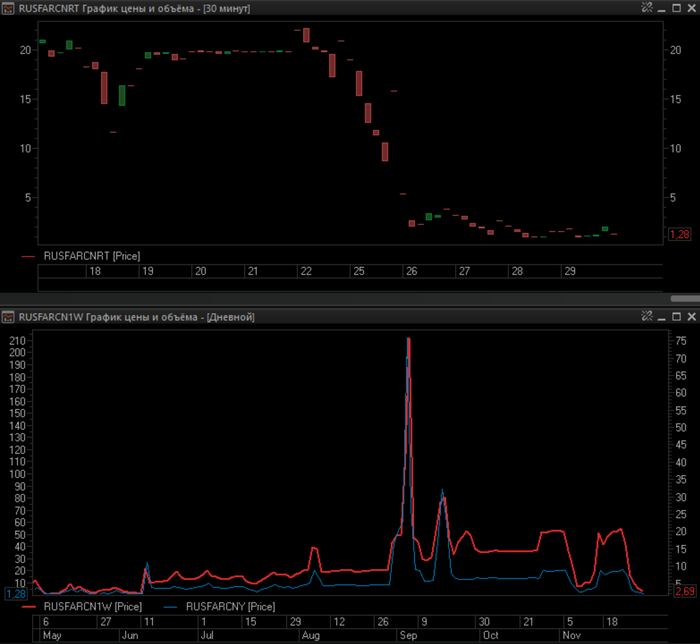Screen dimensions: 700x644
Task: Click the Sep month label on bottom timeline
Action: click(x=408, y=635)
